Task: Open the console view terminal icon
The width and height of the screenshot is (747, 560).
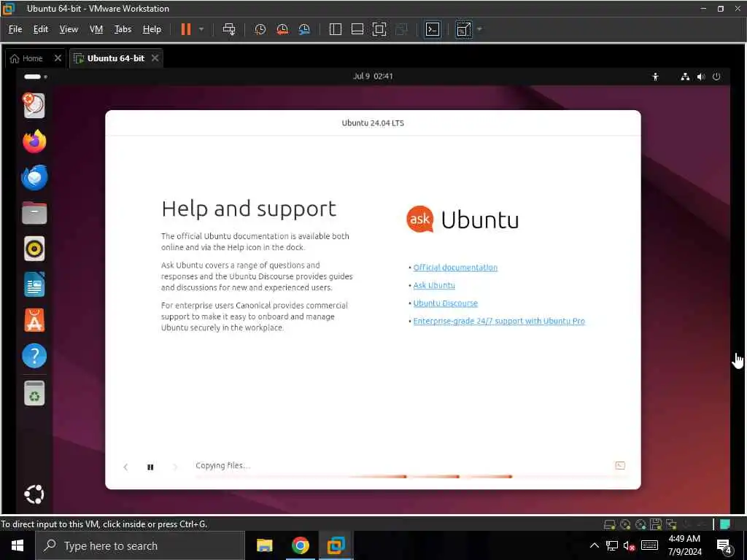Action: [433, 29]
